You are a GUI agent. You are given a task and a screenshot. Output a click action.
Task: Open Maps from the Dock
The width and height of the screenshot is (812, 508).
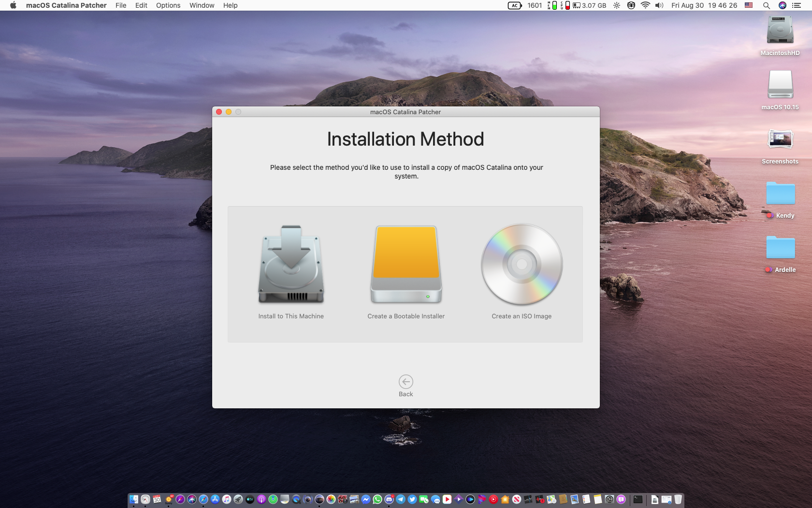coord(551,499)
